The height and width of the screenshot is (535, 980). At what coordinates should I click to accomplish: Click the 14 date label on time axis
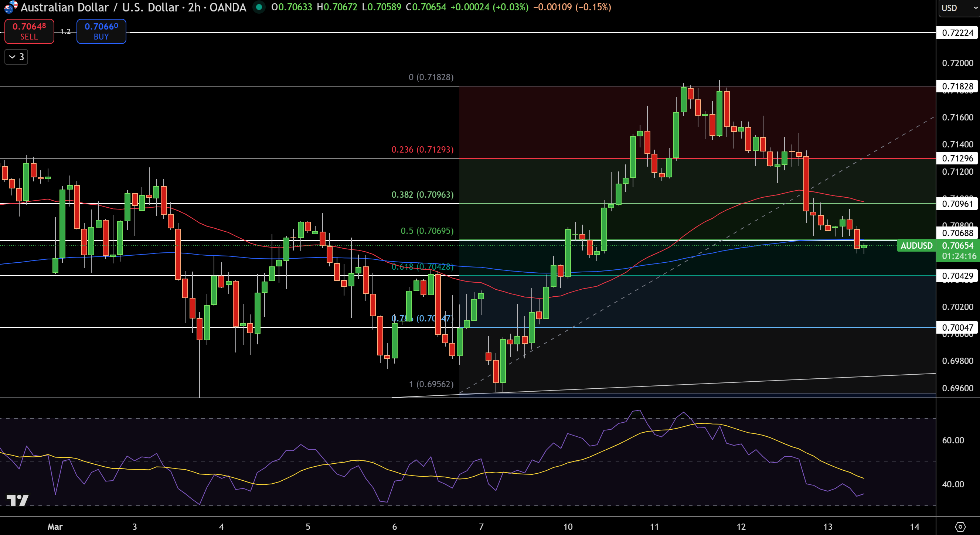[915, 527]
